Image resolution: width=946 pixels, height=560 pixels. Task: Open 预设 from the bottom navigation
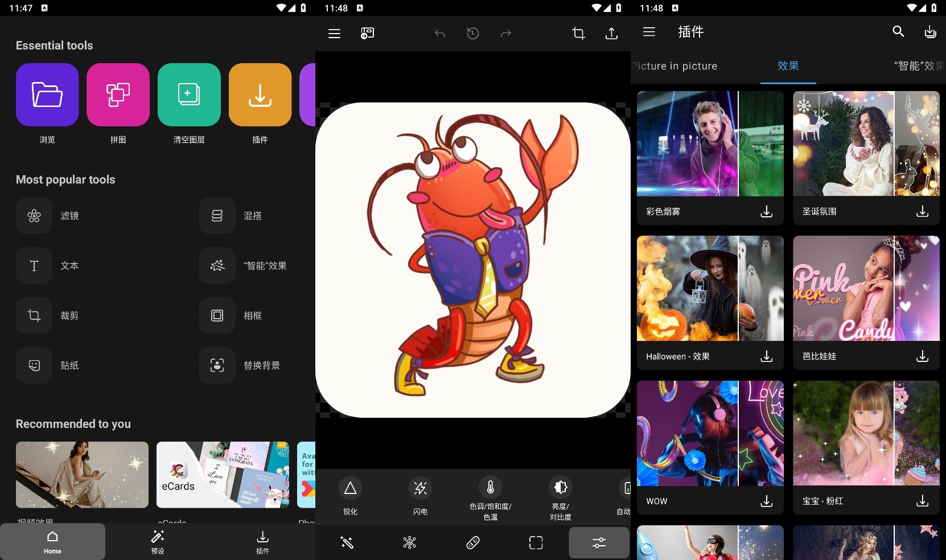[x=158, y=541]
